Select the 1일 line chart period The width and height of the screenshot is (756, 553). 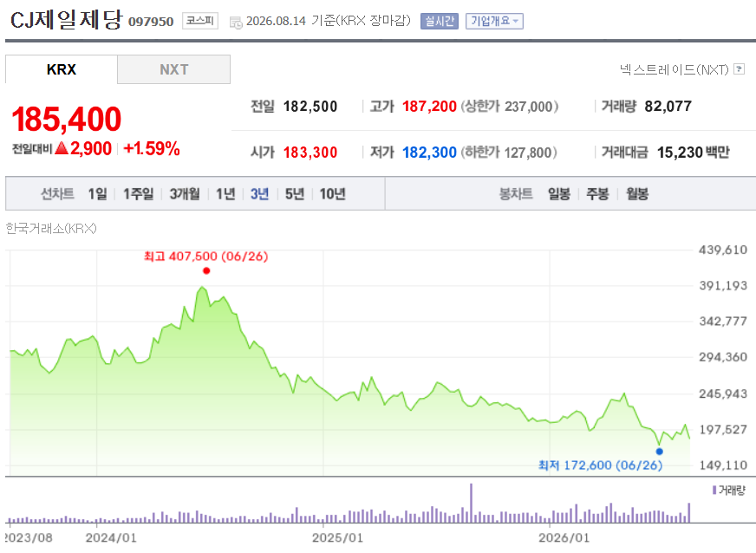coord(97,194)
